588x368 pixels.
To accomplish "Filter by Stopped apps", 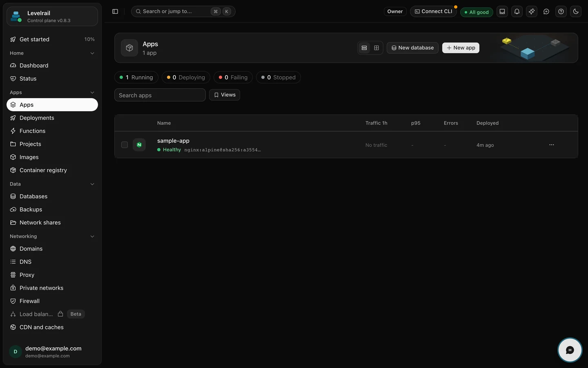I will [x=278, y=77].
